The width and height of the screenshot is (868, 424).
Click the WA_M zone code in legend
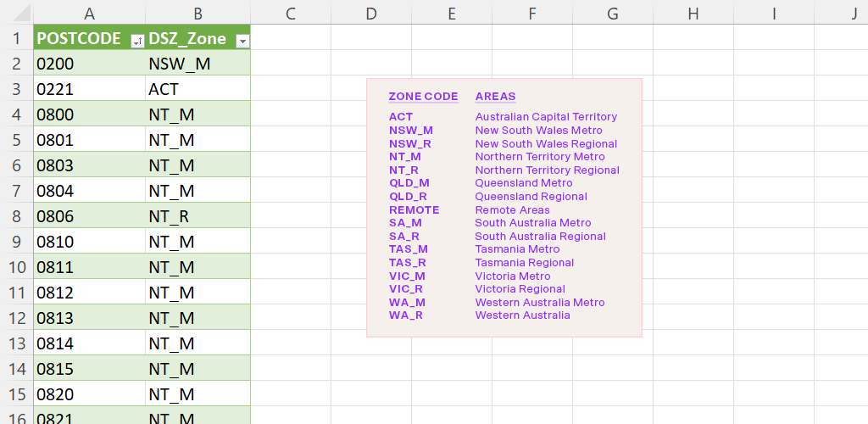click(x=407, y=303)
